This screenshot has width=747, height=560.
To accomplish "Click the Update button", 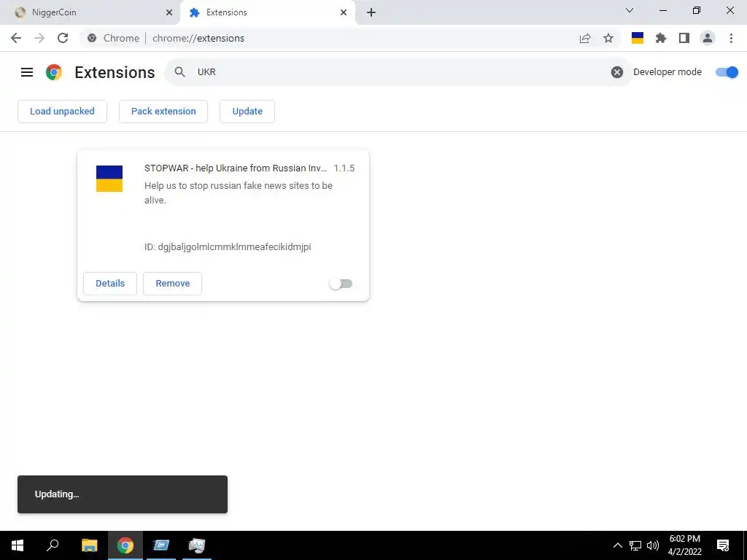I will click(x=247, y=112).
